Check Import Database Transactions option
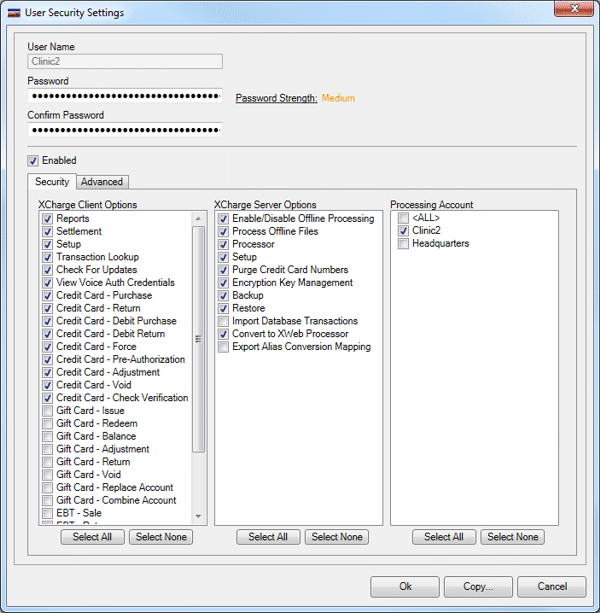The width and height of the screenshot is (600, 613). [x=223, y=321]
